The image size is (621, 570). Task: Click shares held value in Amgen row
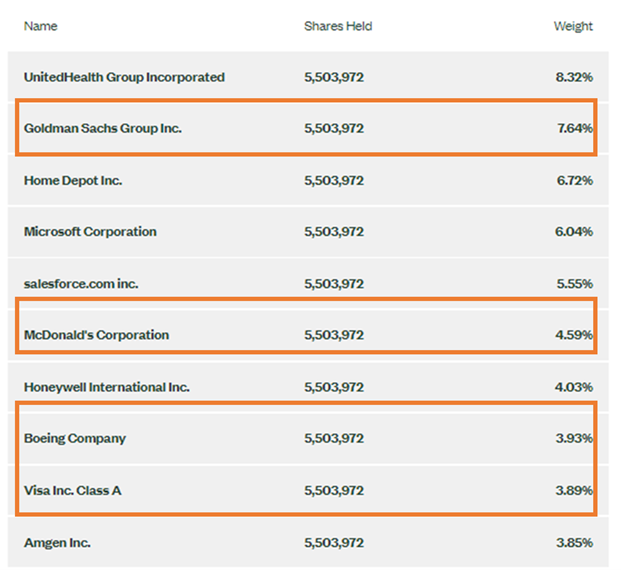click(334, 543)
